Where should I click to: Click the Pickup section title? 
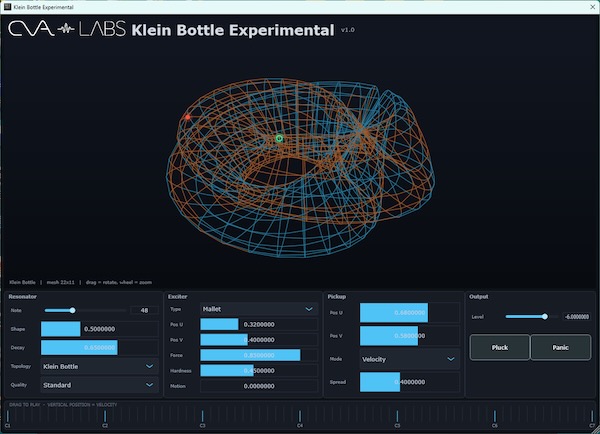click(337, 296)
